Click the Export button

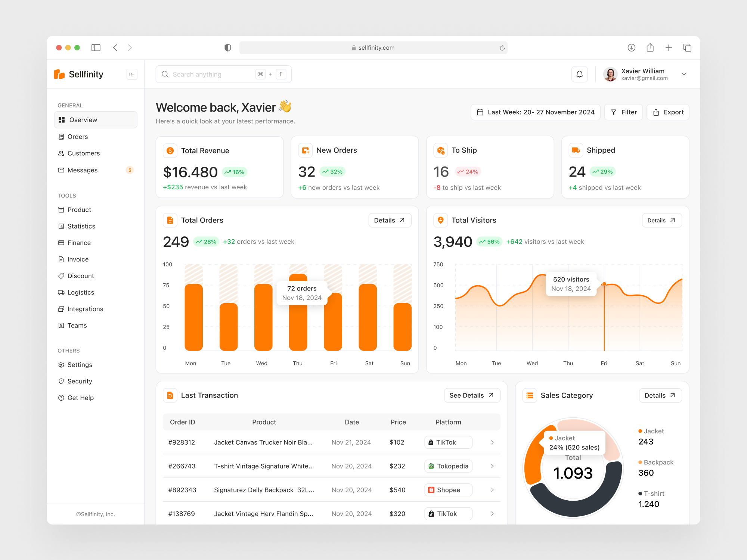[668, 112]
